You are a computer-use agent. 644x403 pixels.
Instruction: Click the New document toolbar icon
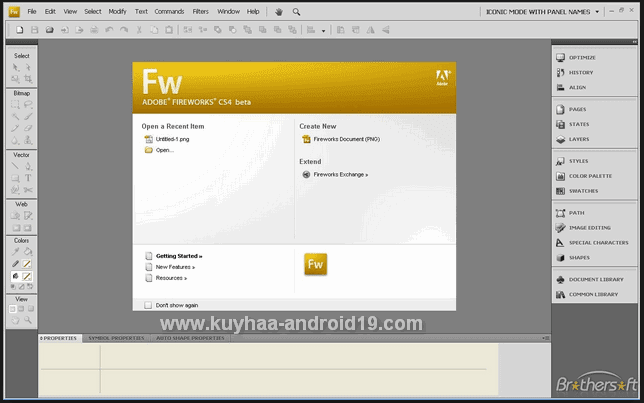coord(19,30)
